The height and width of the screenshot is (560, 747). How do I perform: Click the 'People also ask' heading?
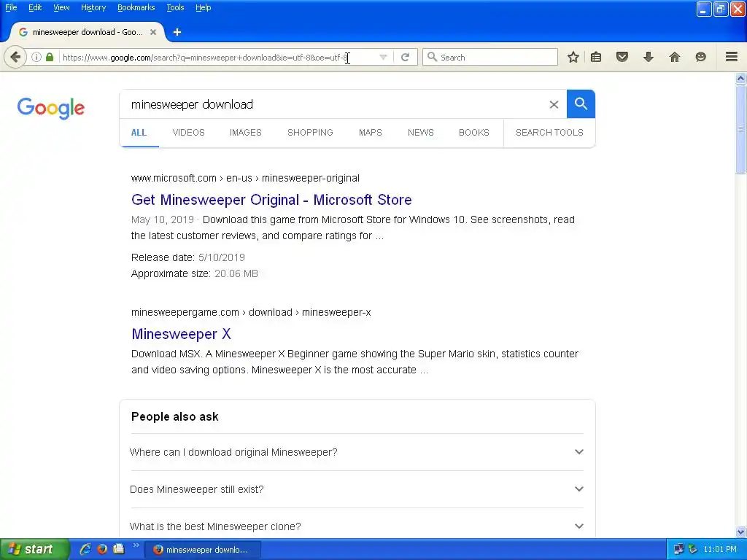[175, 416]
